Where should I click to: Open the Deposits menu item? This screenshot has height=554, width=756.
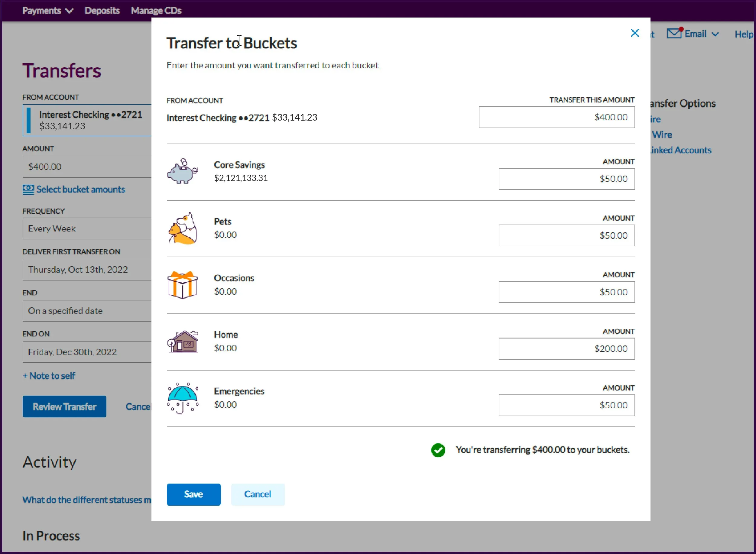tap(102, 11)
